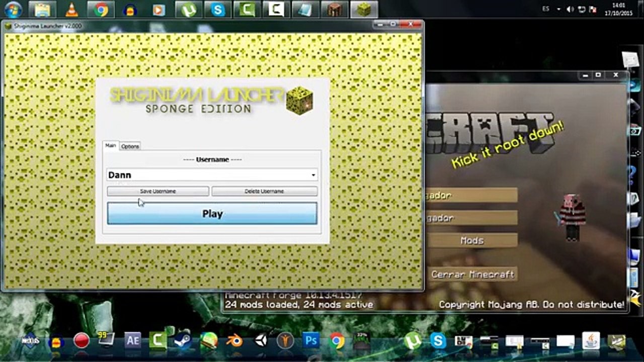Switch to the Options tab
The width and height of the screenshot is (644, 362).
[x=130, y=146]
